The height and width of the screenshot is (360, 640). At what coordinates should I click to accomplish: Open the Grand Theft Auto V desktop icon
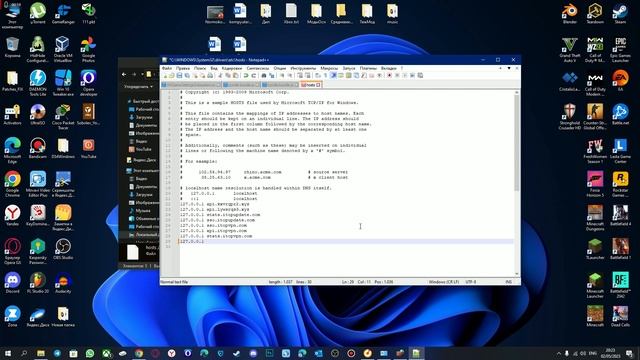click(x=569, y=49)
